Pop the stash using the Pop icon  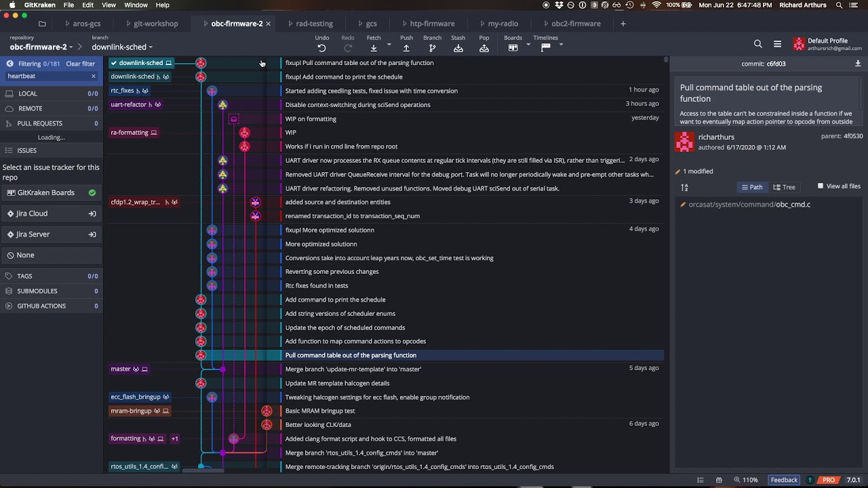(484, 48)
